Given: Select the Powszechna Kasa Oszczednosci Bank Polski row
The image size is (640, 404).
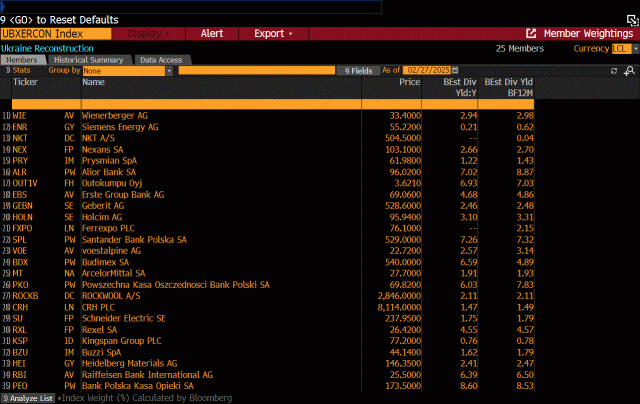Looking at the screenshot, I should [267, 285].
